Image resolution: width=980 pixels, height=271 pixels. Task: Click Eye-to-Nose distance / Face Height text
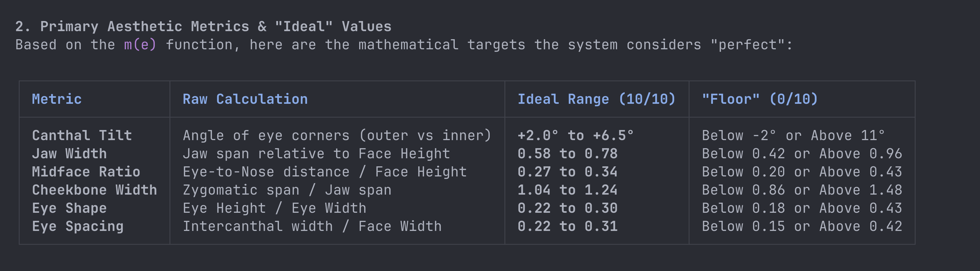325,172
